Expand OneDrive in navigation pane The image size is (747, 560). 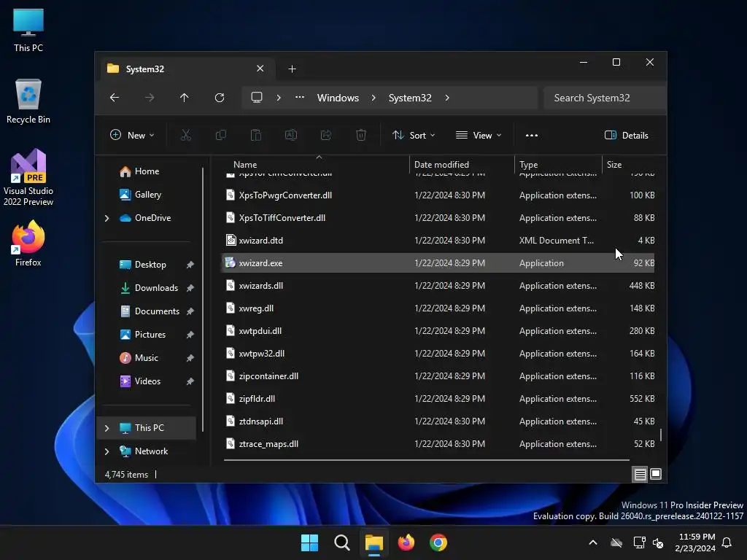tap(107, 218)
